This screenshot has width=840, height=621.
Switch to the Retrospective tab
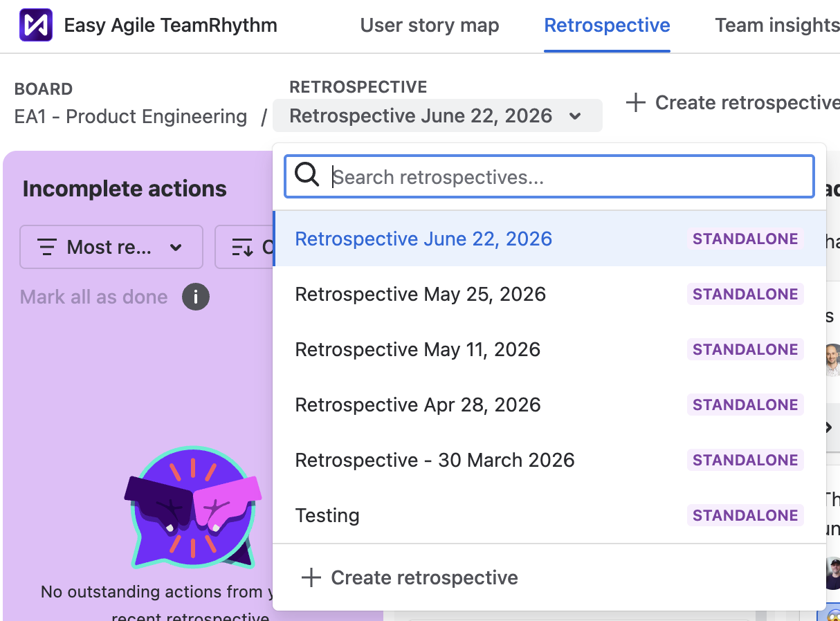(607, 26)
